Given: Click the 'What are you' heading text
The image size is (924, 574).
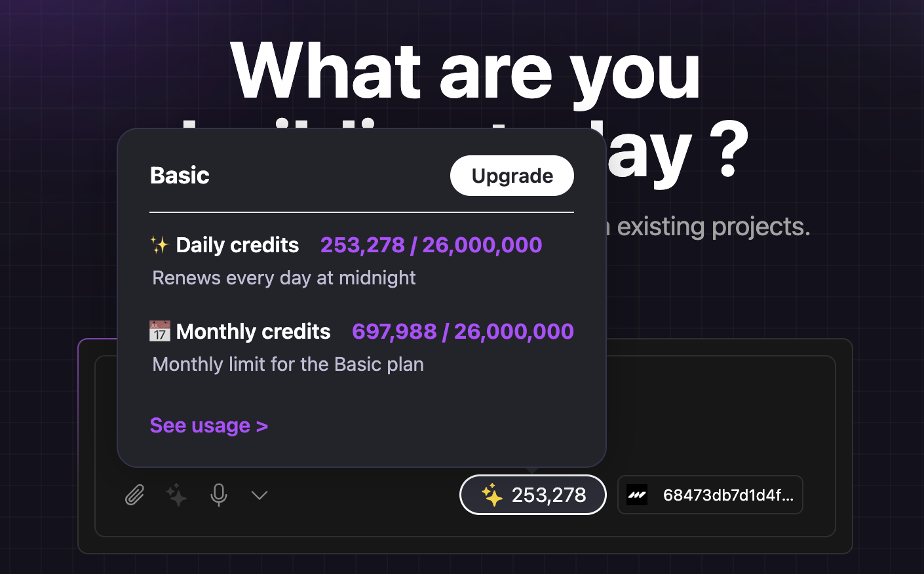Looking at the screenshot, I should point(464,72).
